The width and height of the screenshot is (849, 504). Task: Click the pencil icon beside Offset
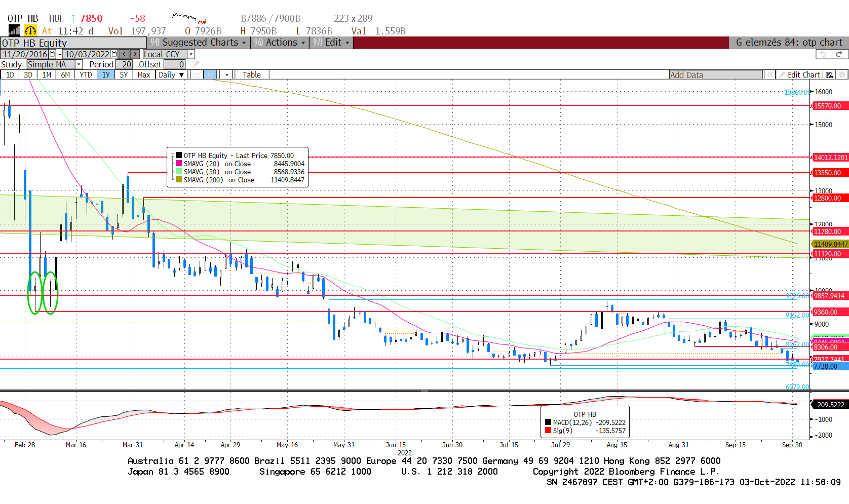pos(196,64)
